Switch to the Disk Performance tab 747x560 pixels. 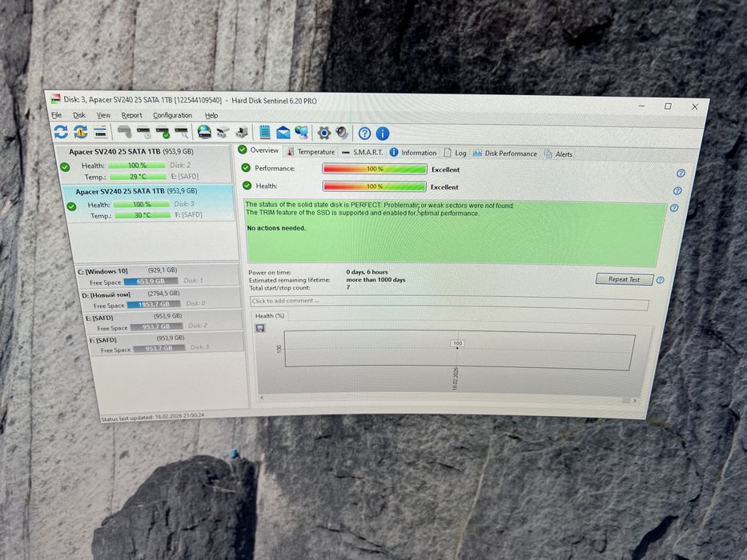click(505, 154)
